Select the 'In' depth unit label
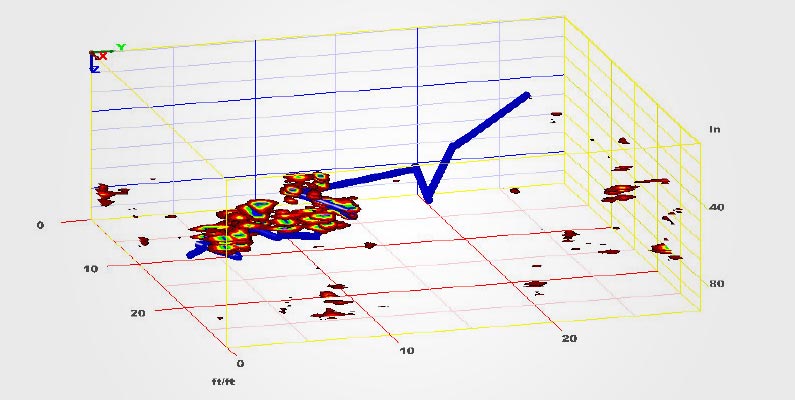Screen dimensions: 795x400 point(714,130)
